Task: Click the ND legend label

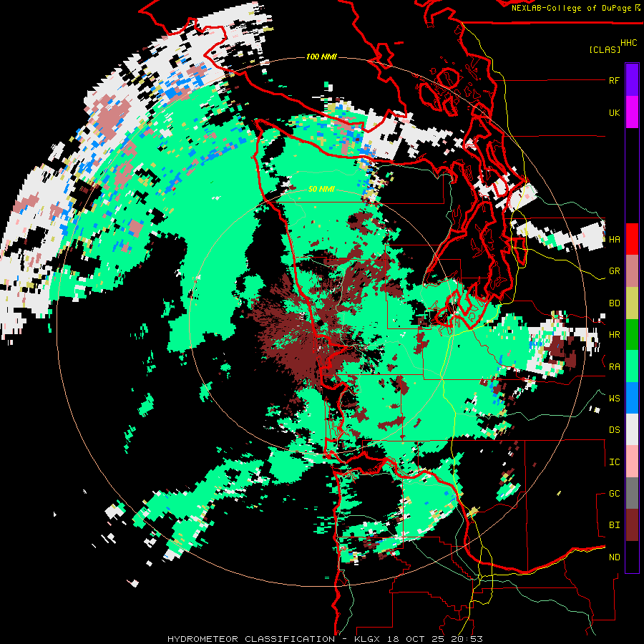Action: tap(614, 557)
